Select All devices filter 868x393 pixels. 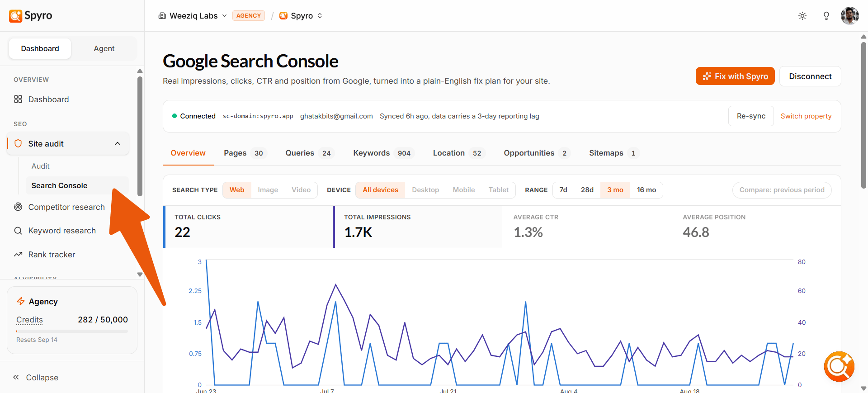[380, 190]
